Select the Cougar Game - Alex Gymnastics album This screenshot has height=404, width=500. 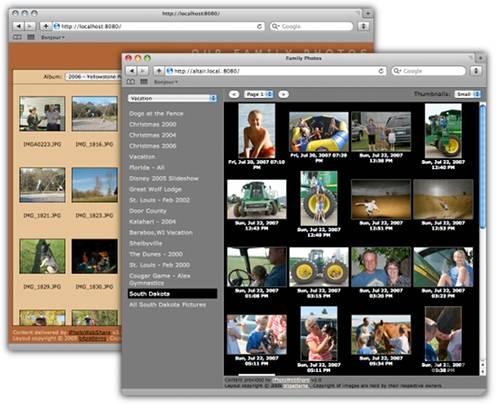160,279
